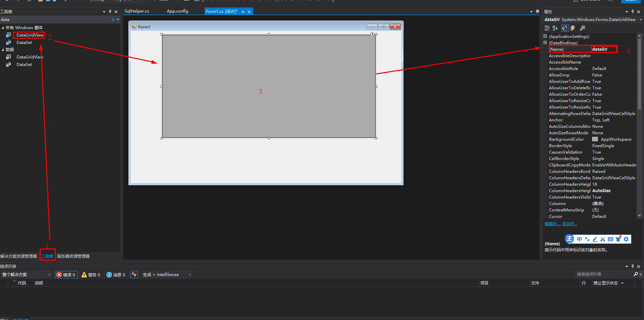Open the IME skin shirt icon
The width and height of the screenshot is (644, 320).
click(x=618, y=239)
